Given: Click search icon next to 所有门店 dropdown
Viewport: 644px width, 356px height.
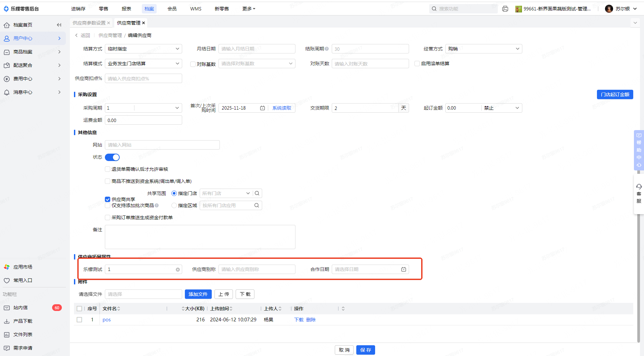Looking at the screenshot, I should tap(257, 193).
